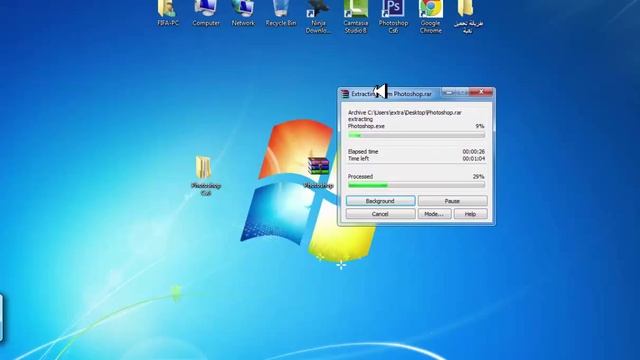Click the Photoshop.exe file progress bar

(416, 135)
